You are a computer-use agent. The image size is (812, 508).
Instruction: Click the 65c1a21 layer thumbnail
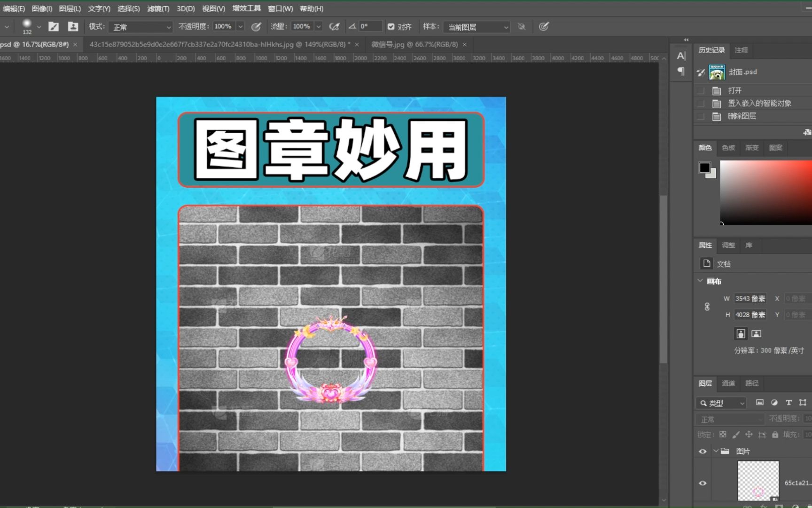757,481
